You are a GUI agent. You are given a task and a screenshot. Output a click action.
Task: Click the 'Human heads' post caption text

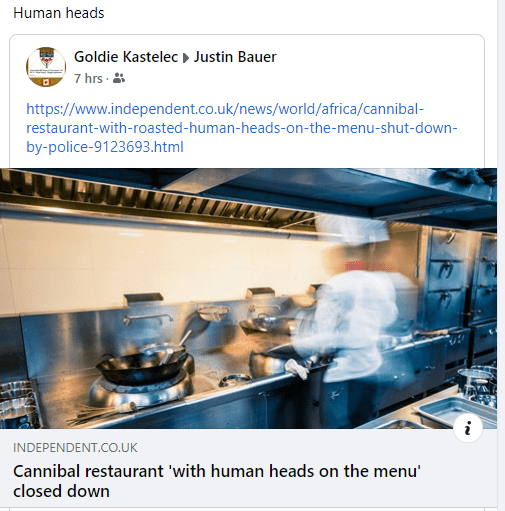59,13
